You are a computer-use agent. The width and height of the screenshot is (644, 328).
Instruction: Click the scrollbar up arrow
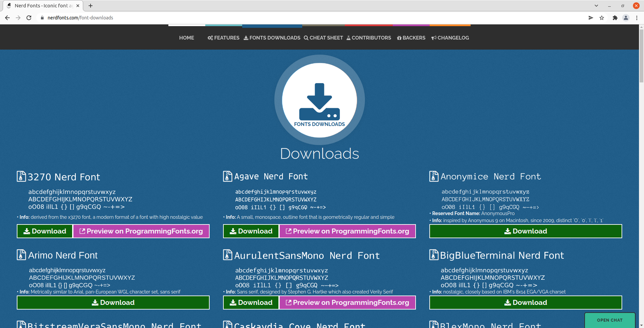point(641,26)
